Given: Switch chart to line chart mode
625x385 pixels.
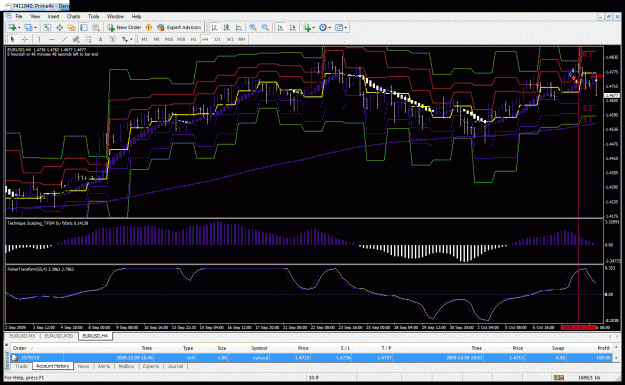Looking at the screenshot, I should point(239,28).
